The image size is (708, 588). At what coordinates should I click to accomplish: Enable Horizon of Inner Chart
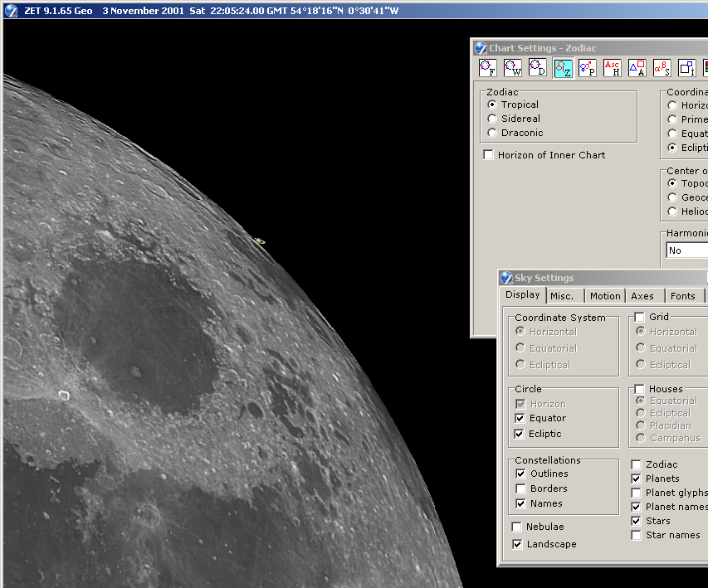tap(488, 155)
